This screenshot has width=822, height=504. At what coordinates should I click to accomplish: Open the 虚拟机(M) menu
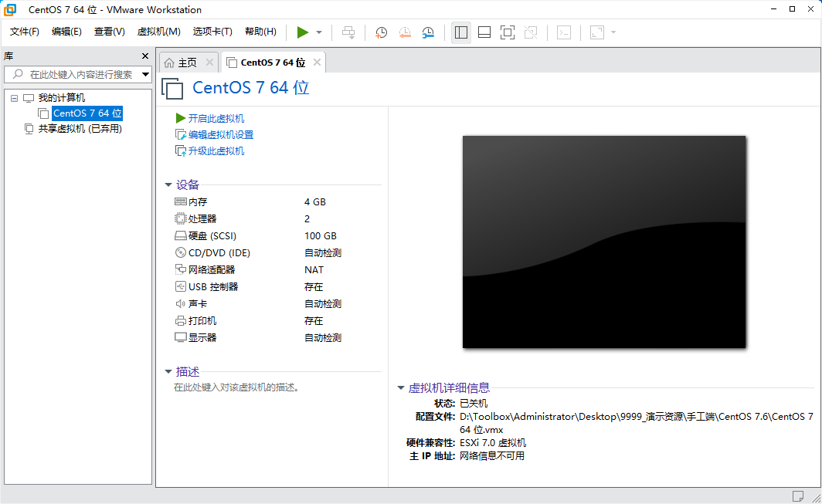pyautogui.click(x=159, y=32)
